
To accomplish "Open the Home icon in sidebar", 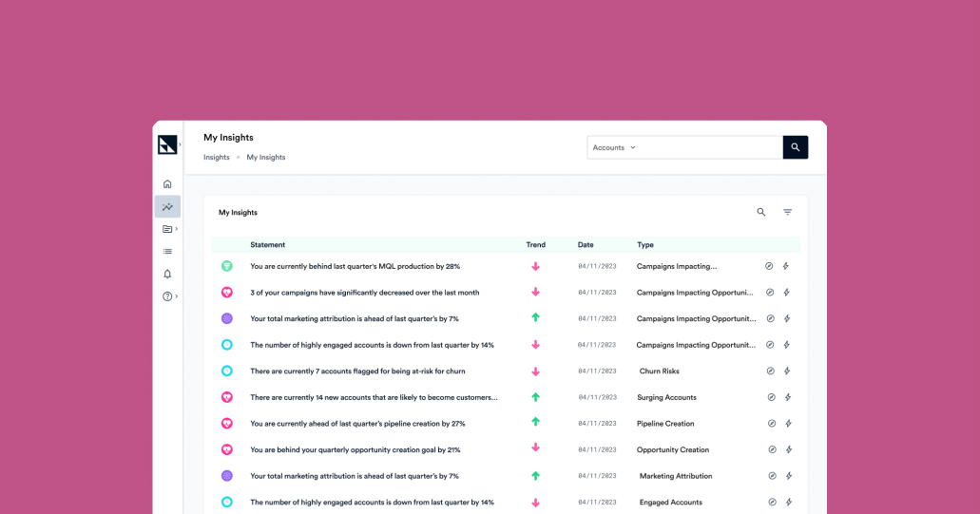I will click(x=167, y=184).
